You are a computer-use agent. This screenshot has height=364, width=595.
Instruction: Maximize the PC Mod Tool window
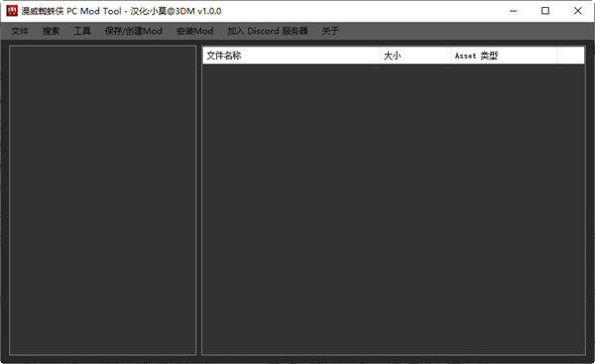click(545, 11)
